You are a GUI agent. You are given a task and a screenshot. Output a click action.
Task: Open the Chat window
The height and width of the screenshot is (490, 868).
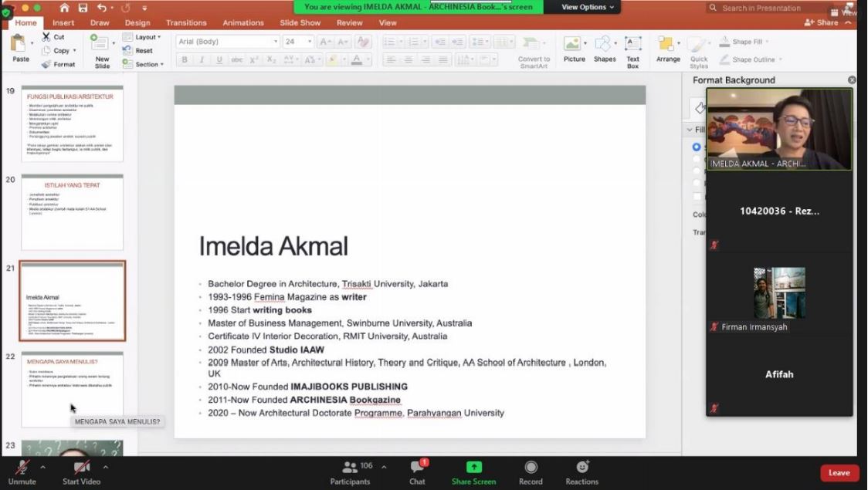pyautogui.click(x=417, y=468)
